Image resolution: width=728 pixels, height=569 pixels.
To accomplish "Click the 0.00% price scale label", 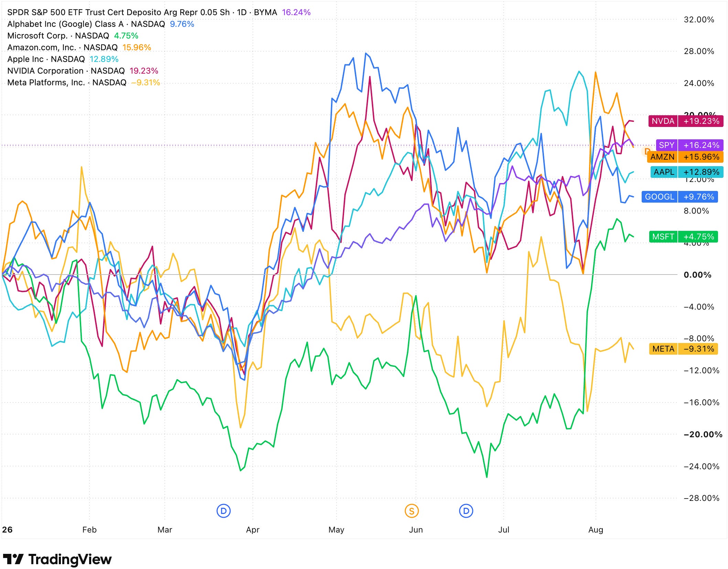I will point(697,275).
